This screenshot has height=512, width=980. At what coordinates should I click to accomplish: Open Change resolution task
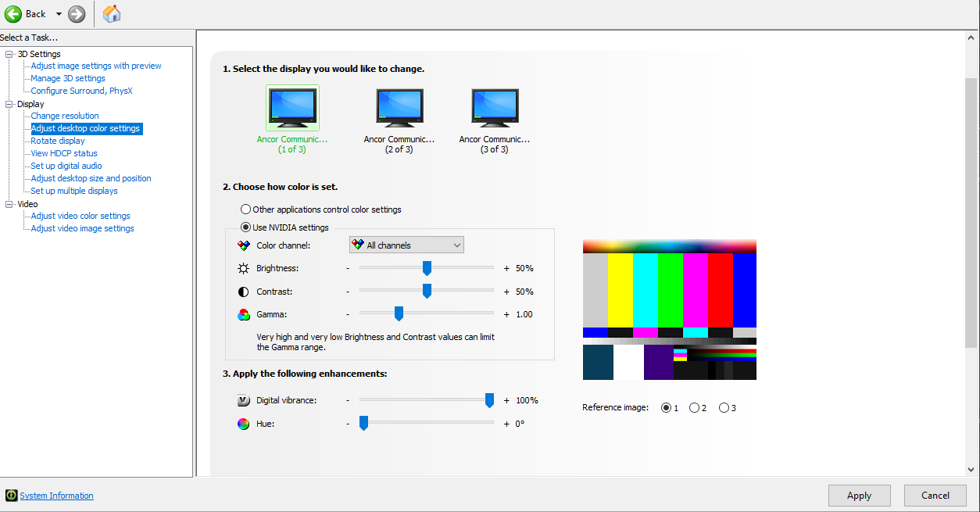[x=65, y=116]
